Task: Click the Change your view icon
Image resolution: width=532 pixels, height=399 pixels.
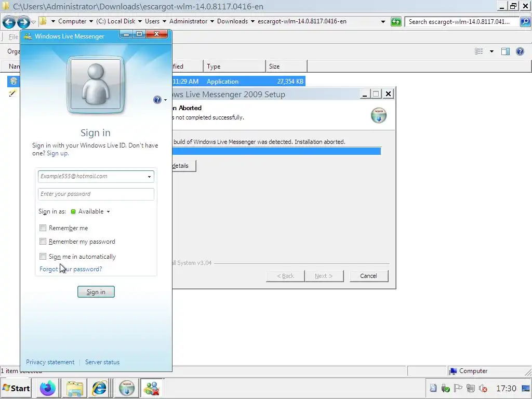Action: click(x=478, y=51)
